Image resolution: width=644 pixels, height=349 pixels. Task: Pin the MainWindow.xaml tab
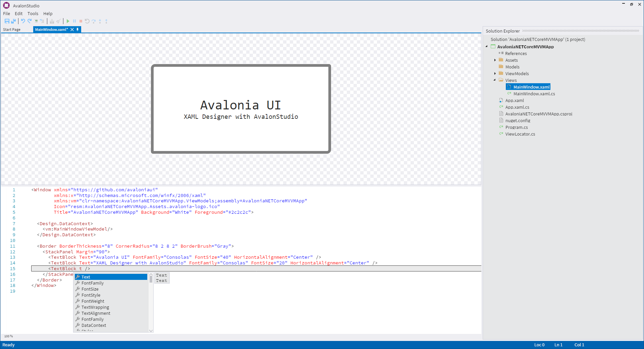pyautogui.click(x=77, y=30)
